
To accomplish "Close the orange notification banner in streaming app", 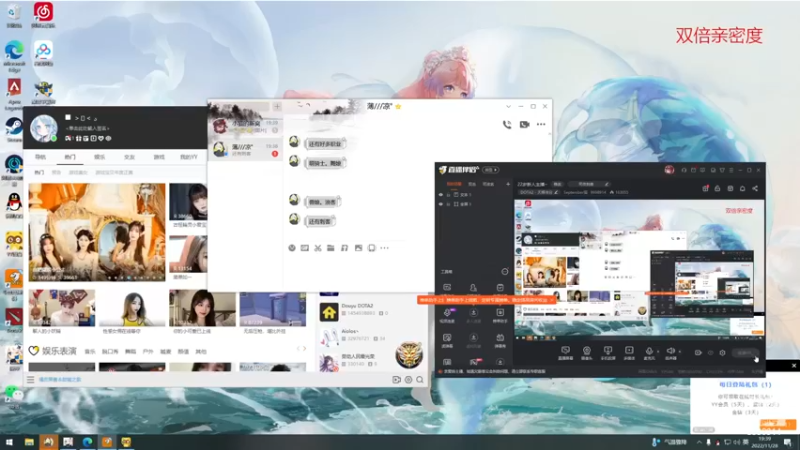I will (x=552, y=300).
